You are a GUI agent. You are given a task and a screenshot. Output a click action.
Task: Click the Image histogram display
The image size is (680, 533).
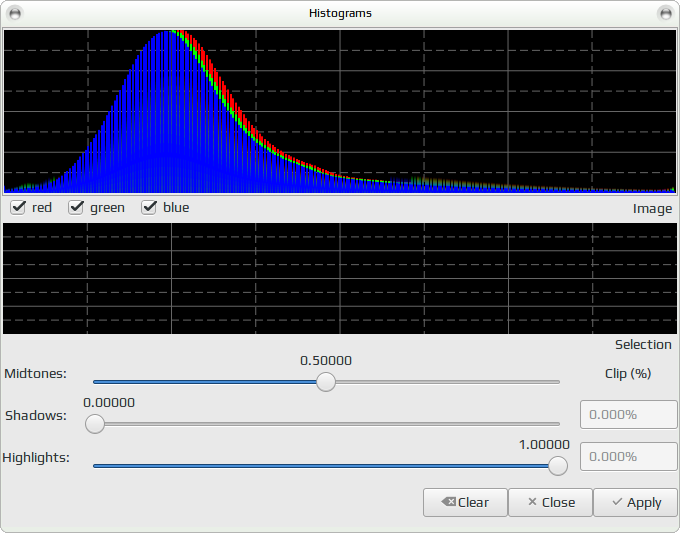pos(340,111)
